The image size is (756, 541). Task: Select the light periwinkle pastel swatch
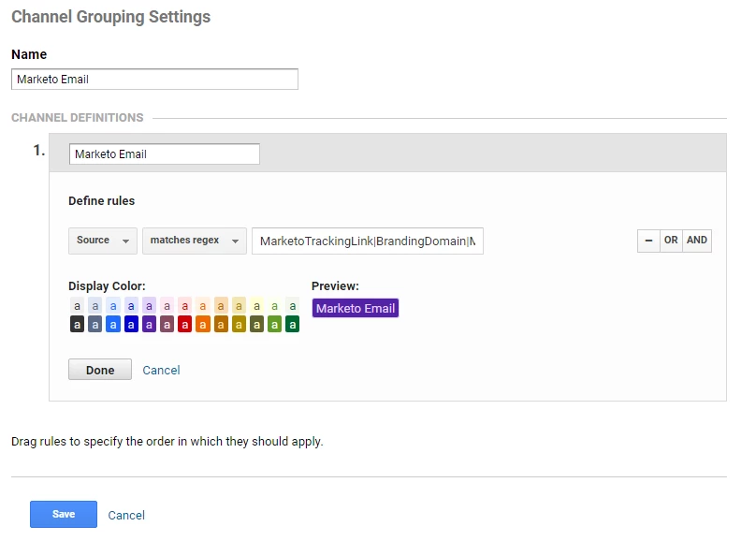131,306
